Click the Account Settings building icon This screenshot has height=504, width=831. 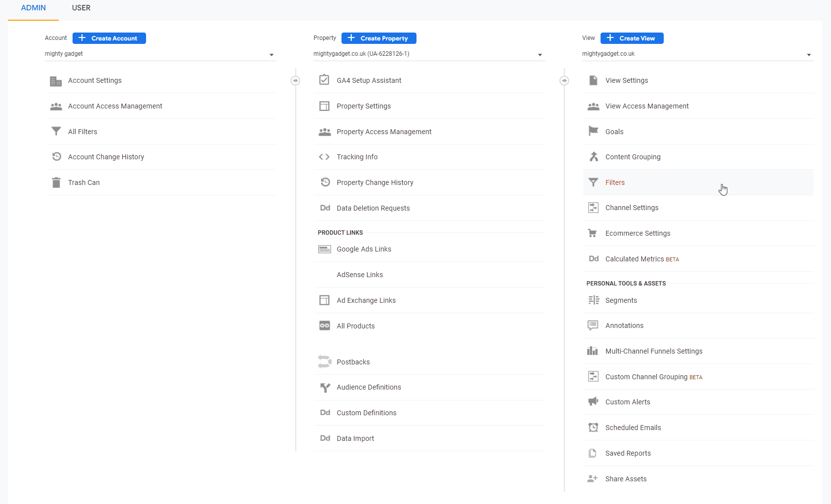click(56, 81)
